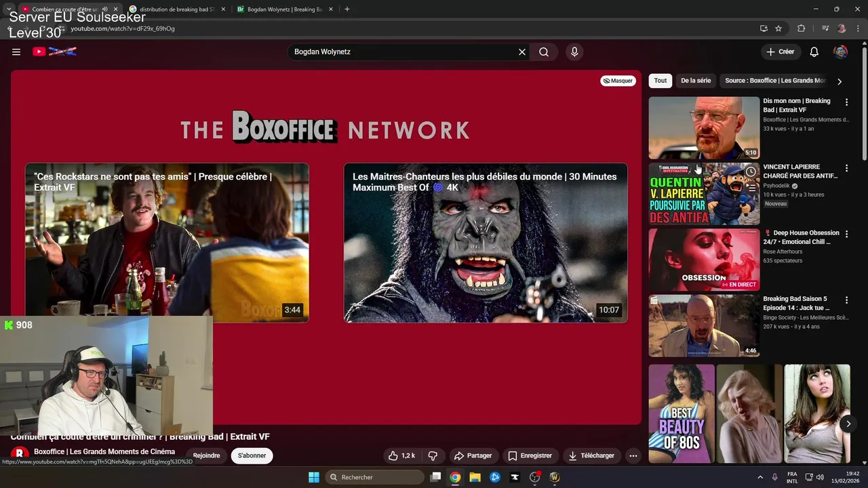868x488 pixels.
Task: Switch to 'Bogdan Wolynetz | Breaking Bad' tab
Action: [284, 9]
